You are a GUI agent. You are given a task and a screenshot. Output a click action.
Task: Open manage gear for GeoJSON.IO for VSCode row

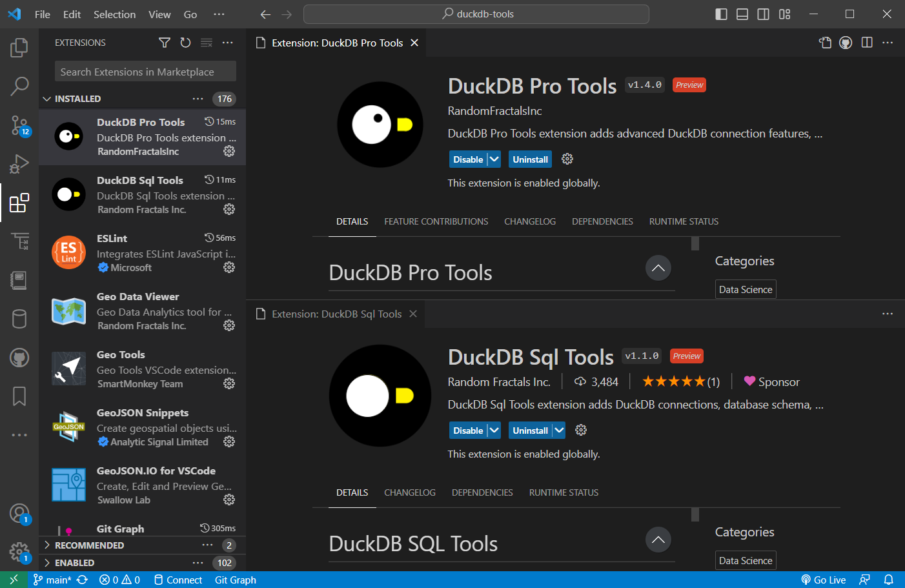tap(229, 500)
